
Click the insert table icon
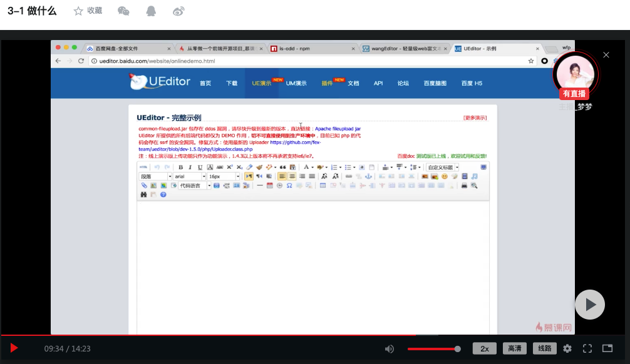(x=323, y=185)
